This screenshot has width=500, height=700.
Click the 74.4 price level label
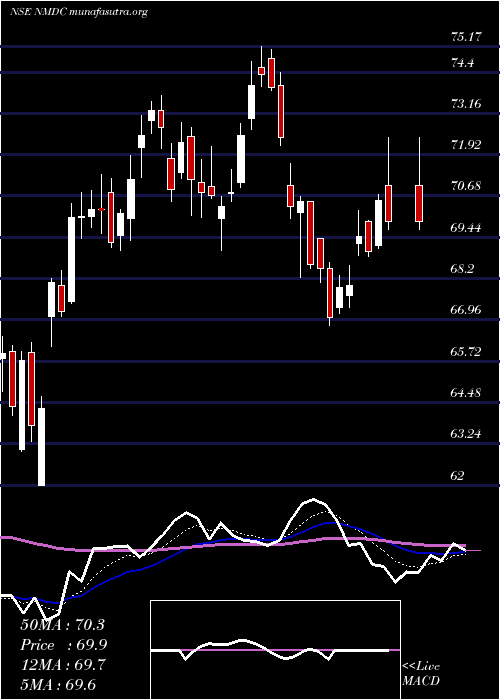(462, 63)
